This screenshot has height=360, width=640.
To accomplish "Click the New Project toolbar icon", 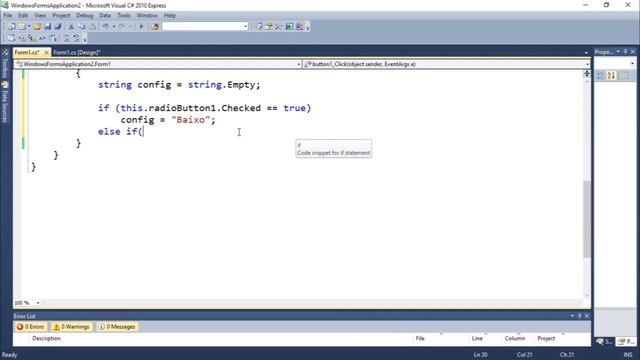I will click(11, 27).
